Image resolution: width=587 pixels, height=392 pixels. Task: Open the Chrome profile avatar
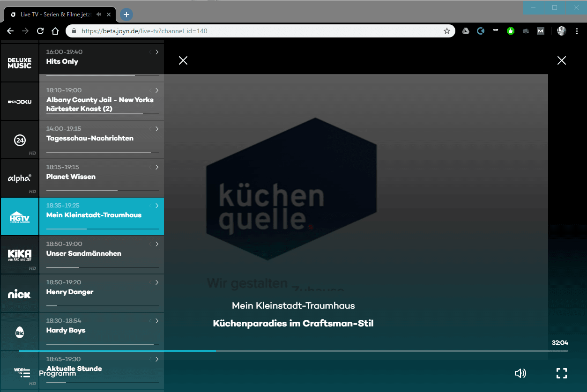pyautogui.click(x=562, y=31)
